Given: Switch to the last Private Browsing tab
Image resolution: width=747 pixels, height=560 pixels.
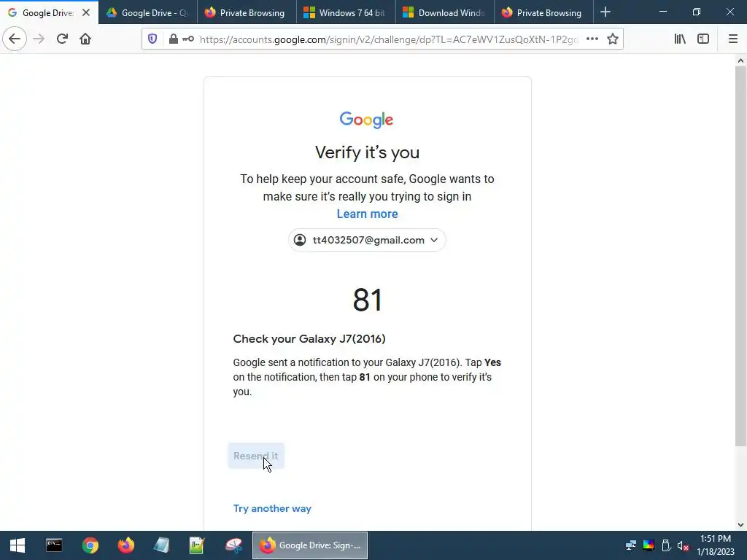Looking at the screenshot, I should point(543,12).
